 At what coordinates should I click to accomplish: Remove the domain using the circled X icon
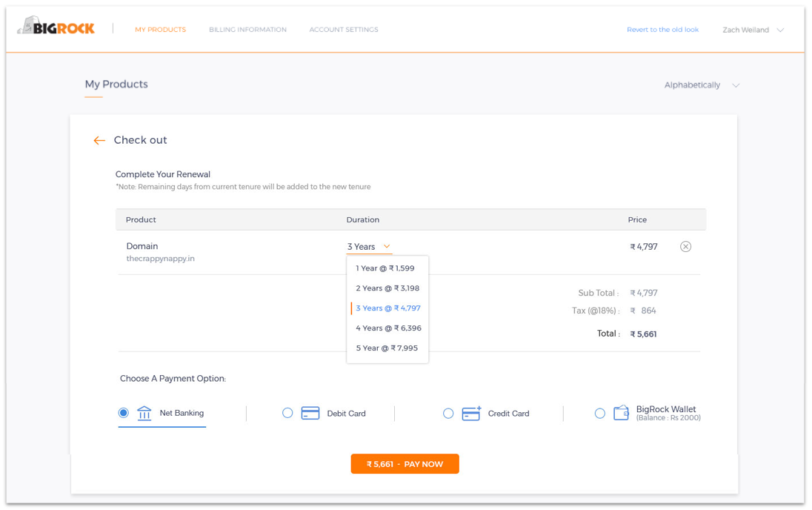click(685, 247)
